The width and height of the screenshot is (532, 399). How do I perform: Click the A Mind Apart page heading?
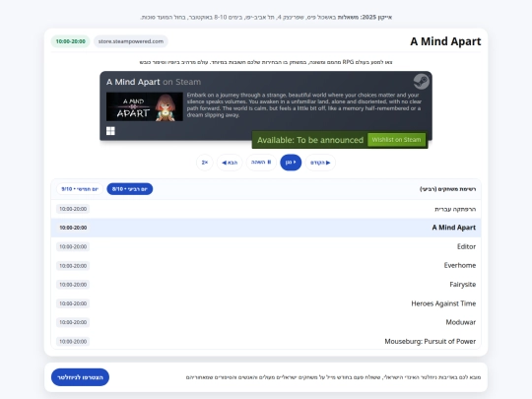(445, 41)
